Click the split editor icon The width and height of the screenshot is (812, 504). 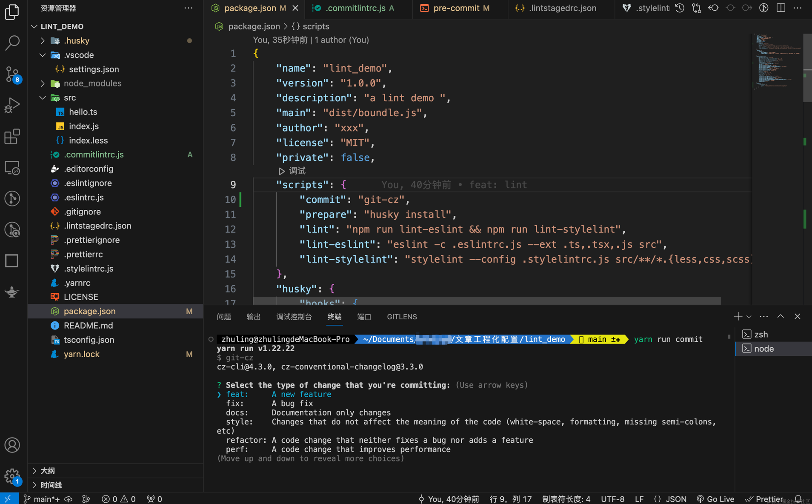click(x=781, y=8)
